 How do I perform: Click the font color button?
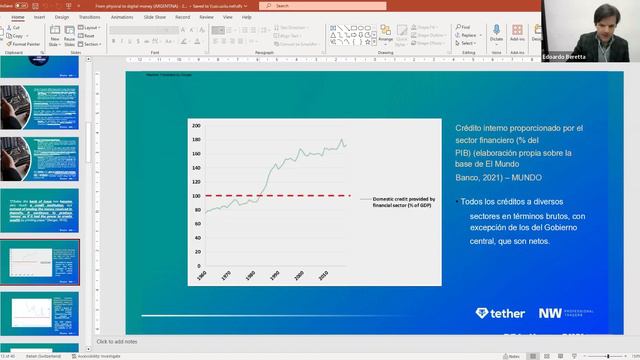197,41
